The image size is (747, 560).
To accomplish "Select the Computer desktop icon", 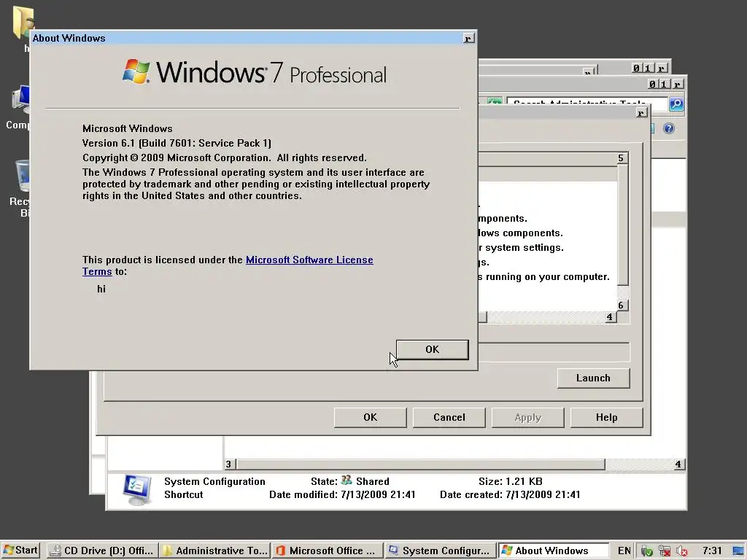I will click(x=18, y=108).
